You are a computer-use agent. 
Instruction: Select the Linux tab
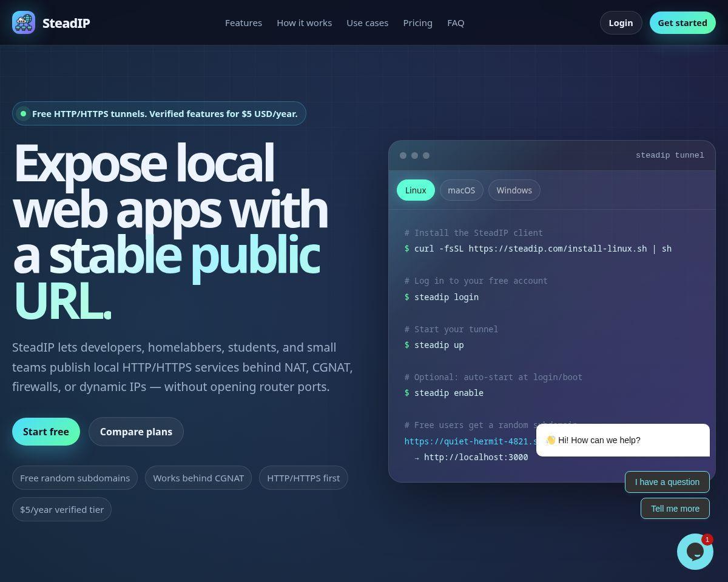click(416, 190)
